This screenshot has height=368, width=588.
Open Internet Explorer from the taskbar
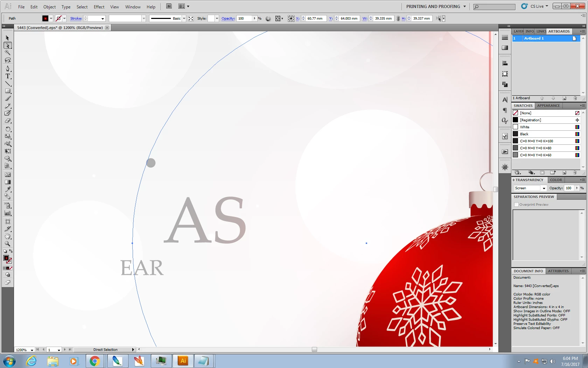point(31,361)
